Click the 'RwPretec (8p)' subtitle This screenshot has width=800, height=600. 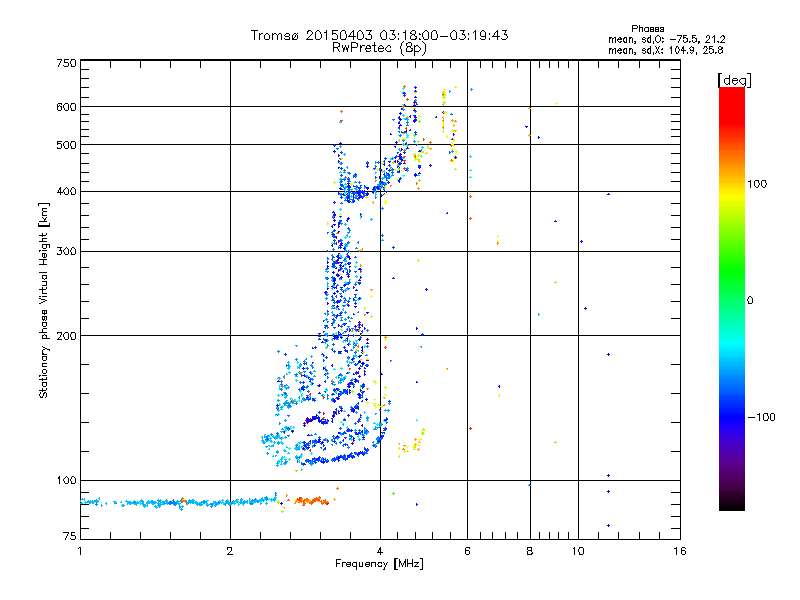(379, 48)
